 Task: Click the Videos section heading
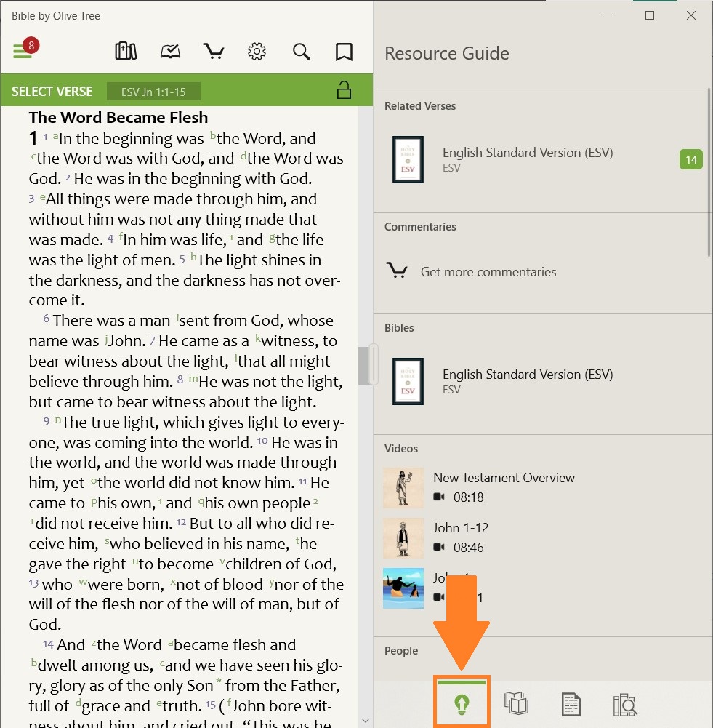click(x=400, y=449)
